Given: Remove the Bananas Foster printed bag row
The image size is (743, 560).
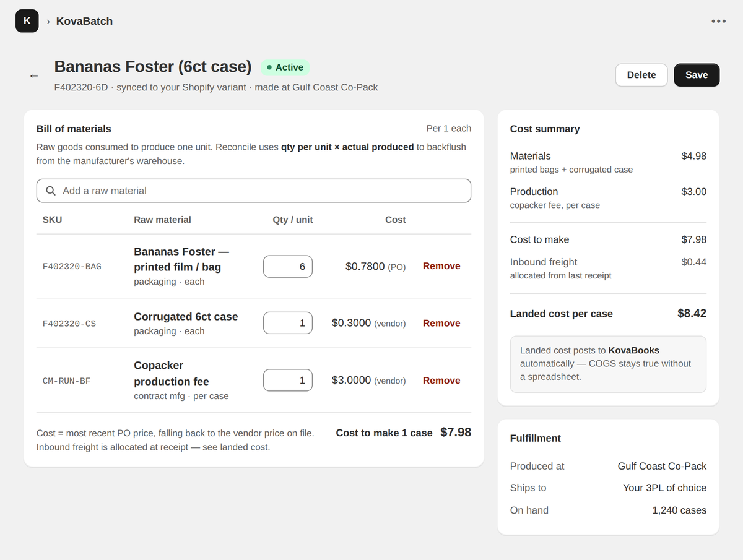Looking at the screenshot, I should (441, 266).
